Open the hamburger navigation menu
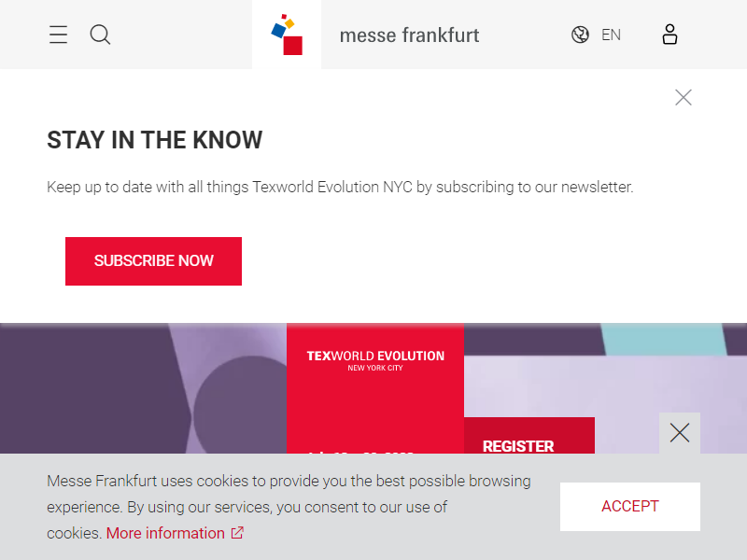 [58, 35]
